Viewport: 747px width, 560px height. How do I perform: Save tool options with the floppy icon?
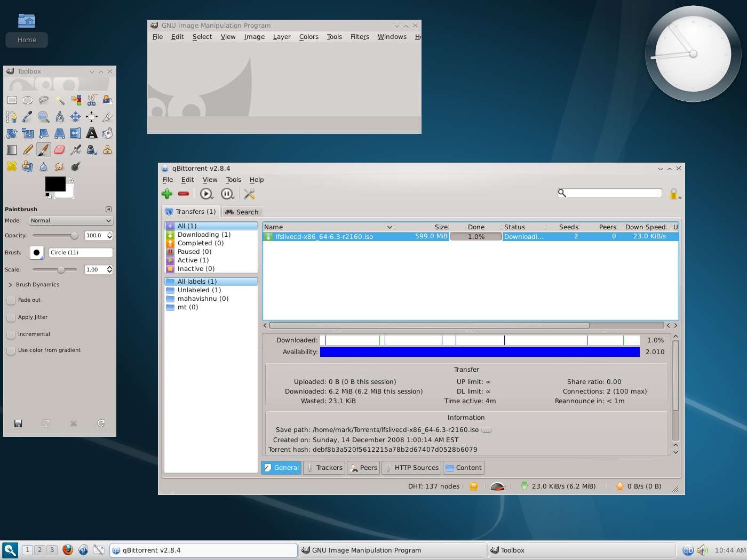[x=18, y=423]
